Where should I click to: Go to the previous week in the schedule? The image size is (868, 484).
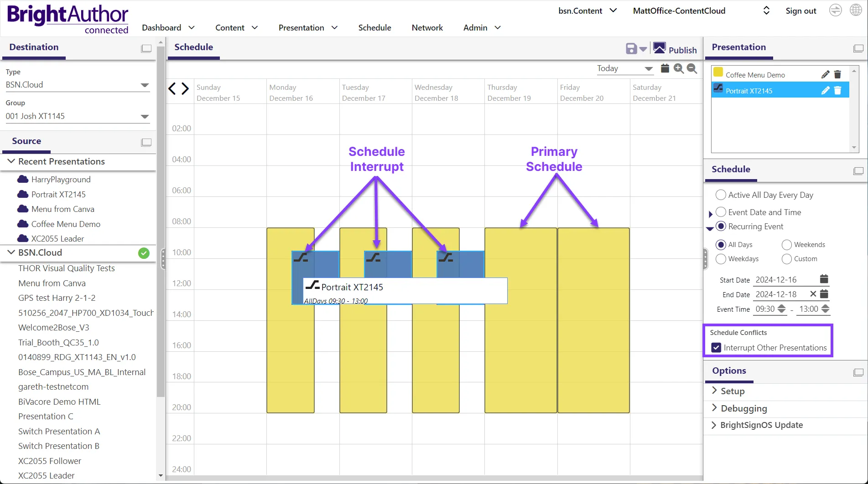[172, 88]
